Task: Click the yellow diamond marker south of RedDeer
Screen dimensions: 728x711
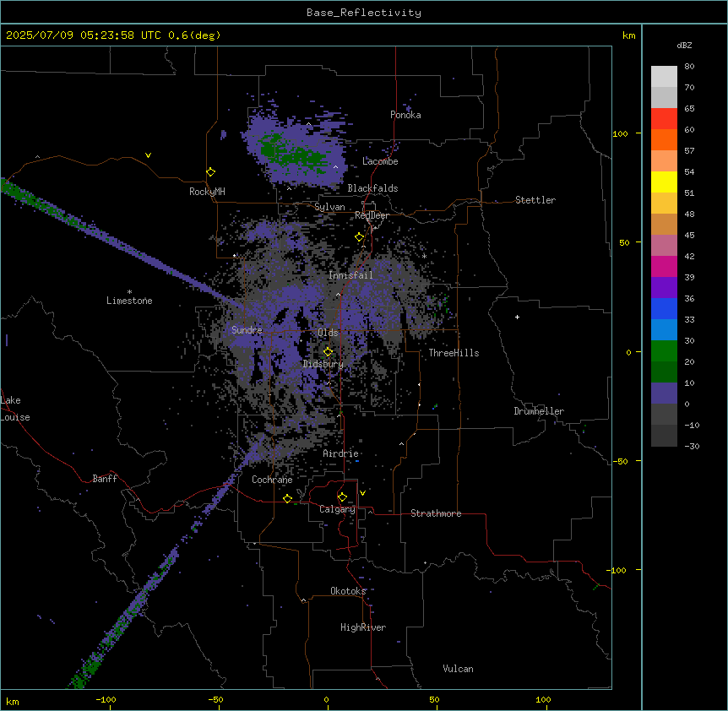Action: (x=360, y=237)
